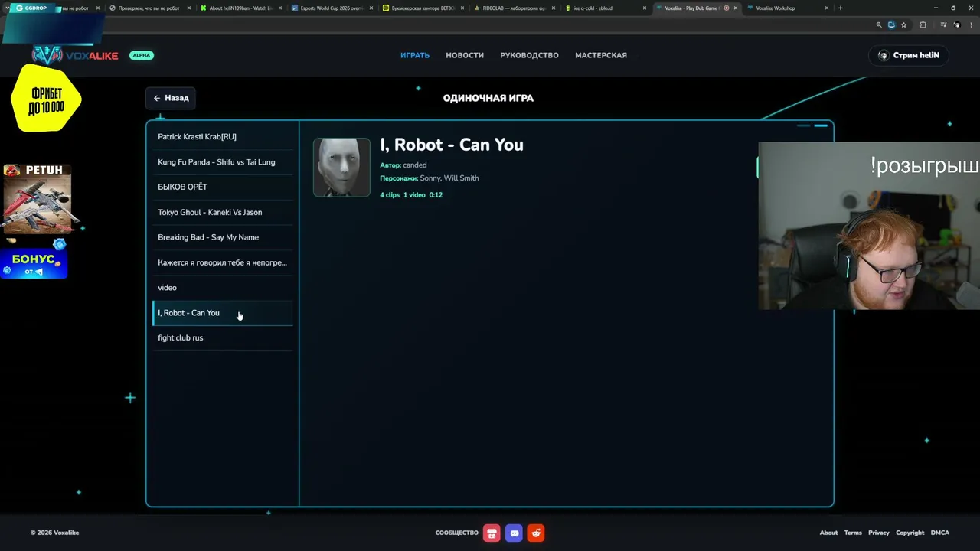Click the Voxalike logo
980x551 pixels.
[x=75, y=55]
